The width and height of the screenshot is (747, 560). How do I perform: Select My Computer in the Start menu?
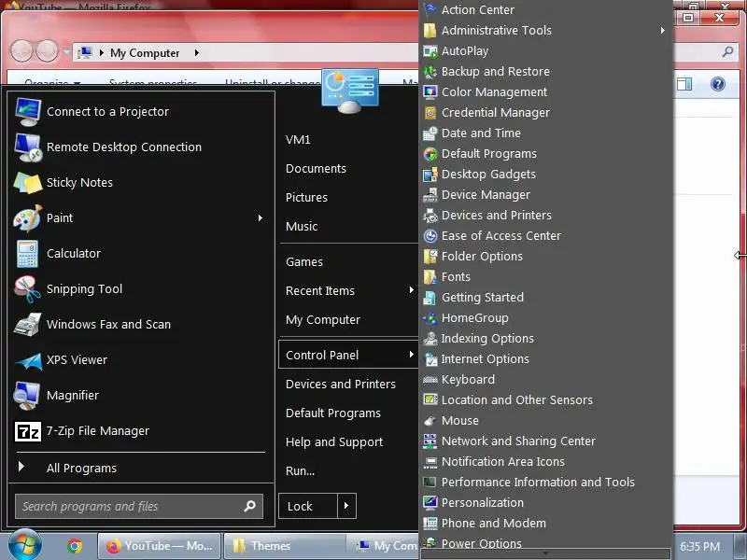point(322,320)
